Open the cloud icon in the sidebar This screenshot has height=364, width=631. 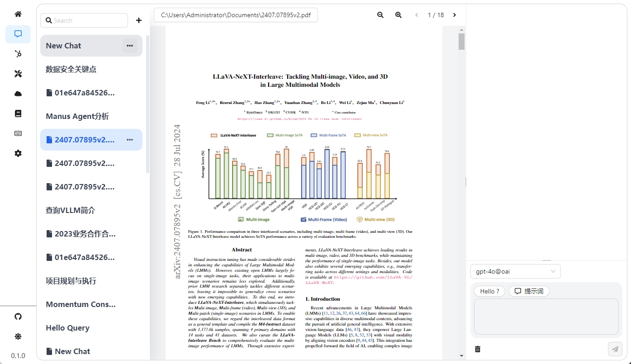click(18, 94)
